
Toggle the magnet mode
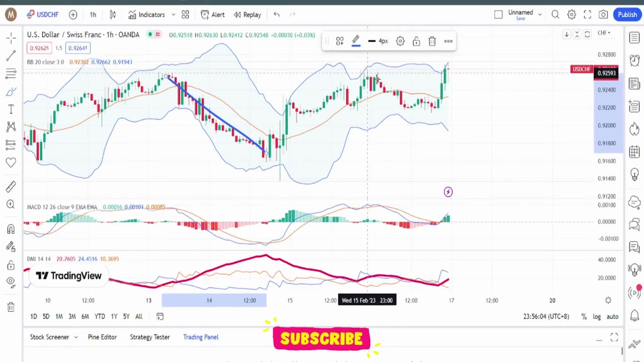(x=11, y=229)
